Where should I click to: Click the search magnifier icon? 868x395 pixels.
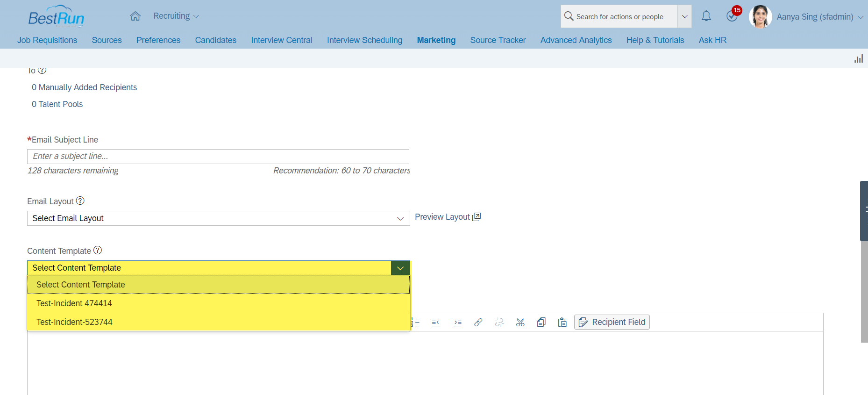click(569, 16)
